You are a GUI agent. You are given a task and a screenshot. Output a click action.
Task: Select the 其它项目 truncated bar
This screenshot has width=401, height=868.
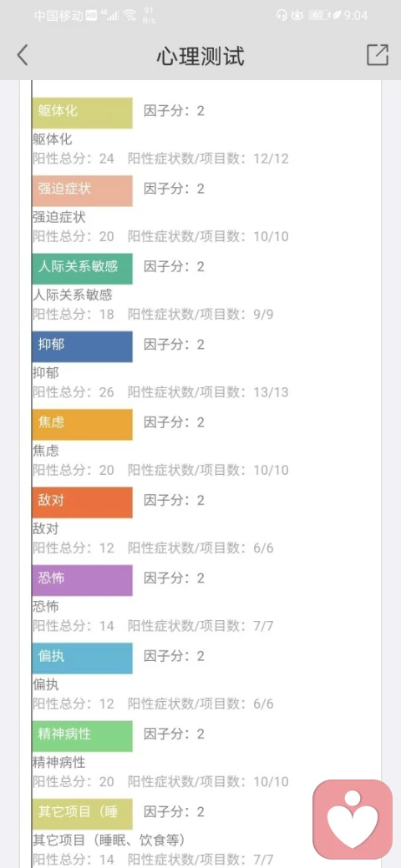pos(82,814)
